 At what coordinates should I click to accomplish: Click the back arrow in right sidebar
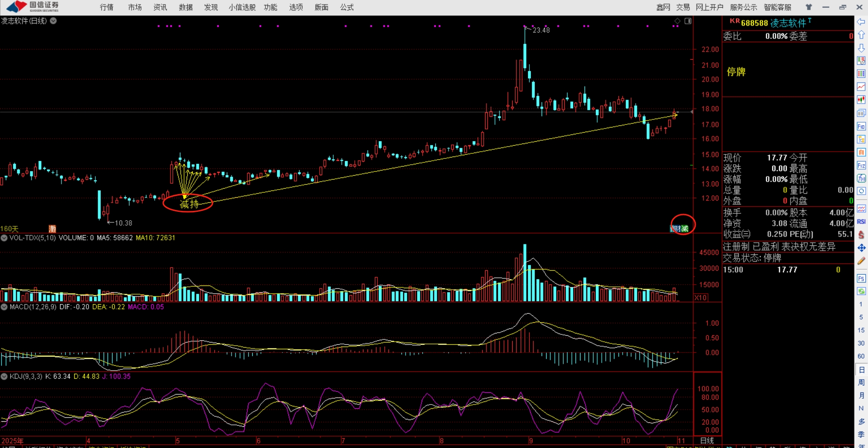[x=861, y=22]
